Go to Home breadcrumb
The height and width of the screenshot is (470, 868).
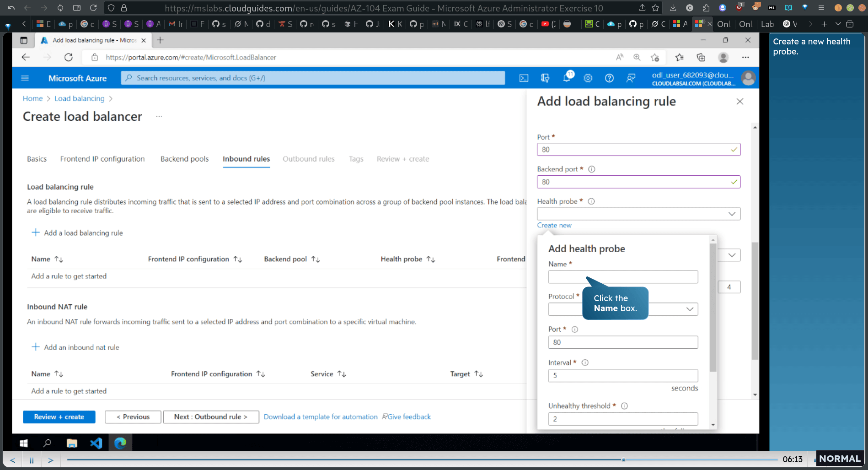pyautogui.click(x=32, y=98)
